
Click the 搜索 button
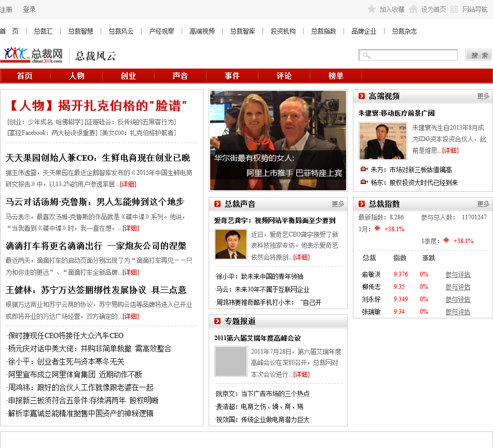[479, 55]
